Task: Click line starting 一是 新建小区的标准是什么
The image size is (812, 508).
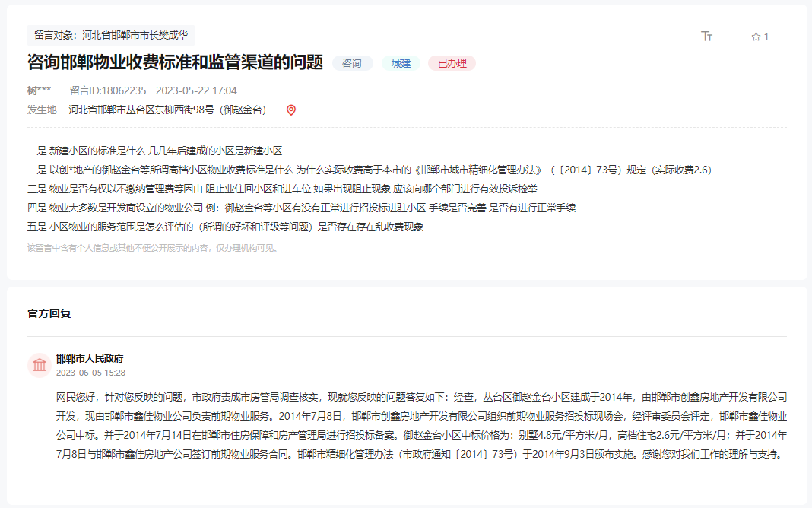Action: [155, 151]
